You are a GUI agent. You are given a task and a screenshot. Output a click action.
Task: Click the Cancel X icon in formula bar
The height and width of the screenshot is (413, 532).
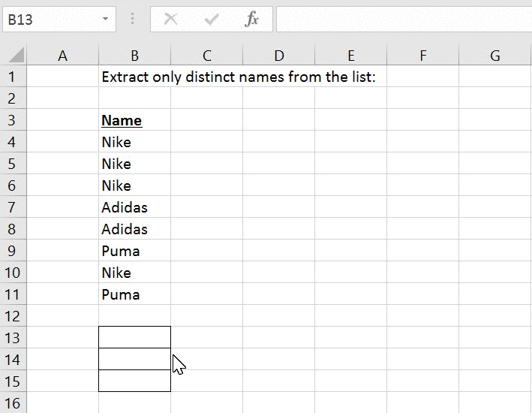(171, 20)
